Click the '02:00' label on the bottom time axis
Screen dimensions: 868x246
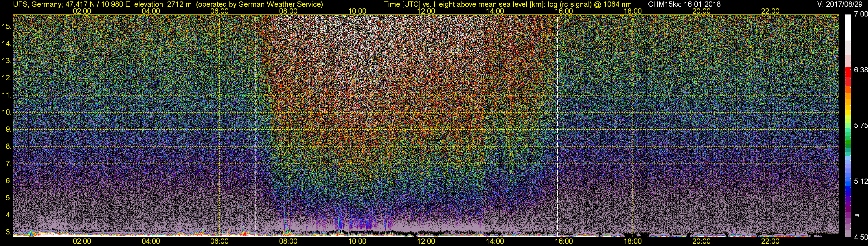click(82, 242)
